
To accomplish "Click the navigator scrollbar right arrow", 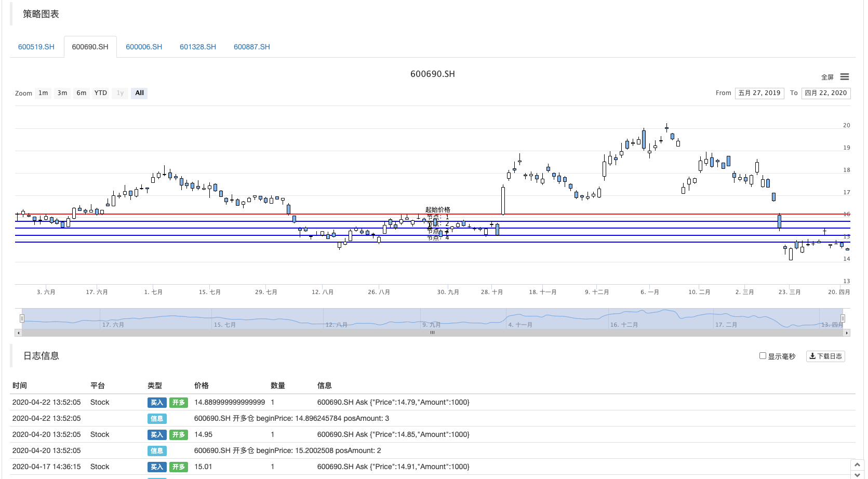I will (x=847, y=333).
